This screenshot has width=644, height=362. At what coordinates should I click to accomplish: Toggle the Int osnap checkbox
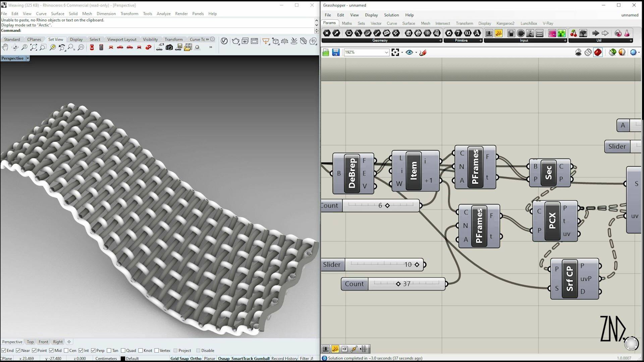tap(81, 351)
